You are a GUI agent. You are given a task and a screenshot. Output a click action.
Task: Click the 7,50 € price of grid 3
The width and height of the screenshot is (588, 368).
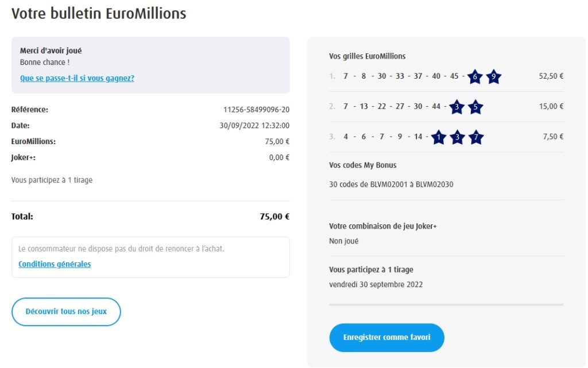click(553, 137)
